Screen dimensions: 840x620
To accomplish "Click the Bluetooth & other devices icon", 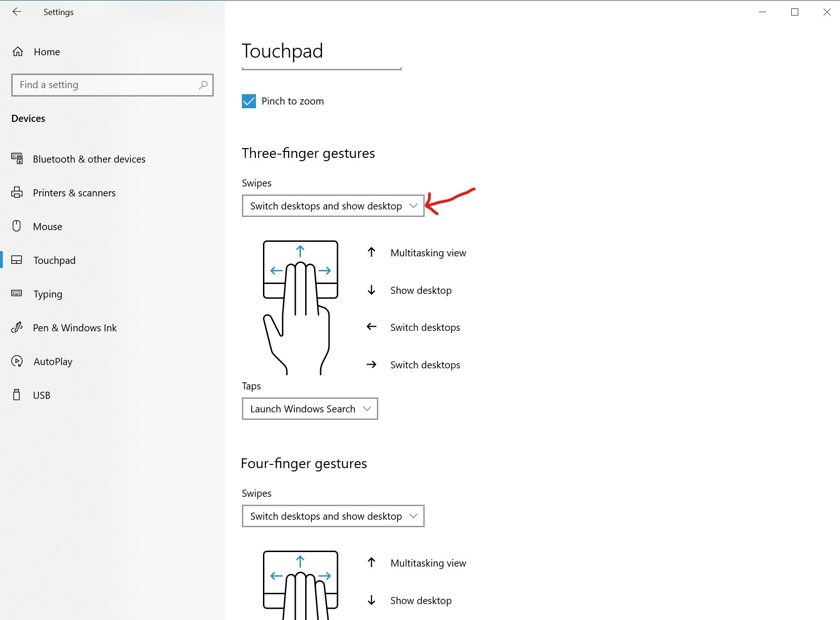I will [17, 159].
